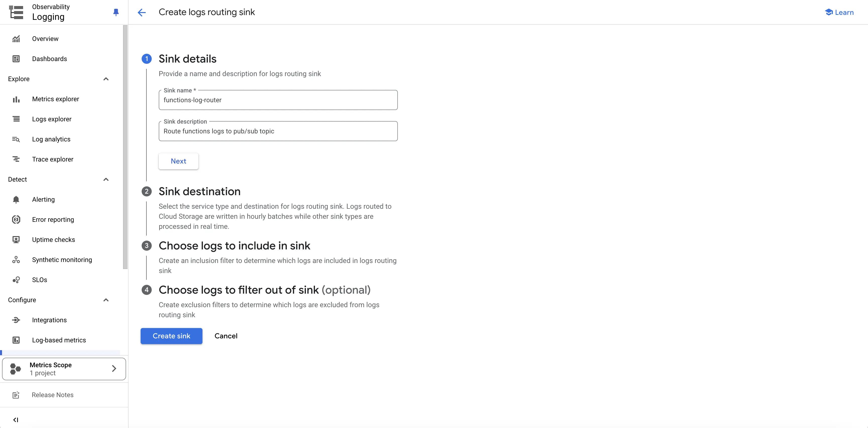Click the Learn graduation cap icon

[x=829, y=12]
